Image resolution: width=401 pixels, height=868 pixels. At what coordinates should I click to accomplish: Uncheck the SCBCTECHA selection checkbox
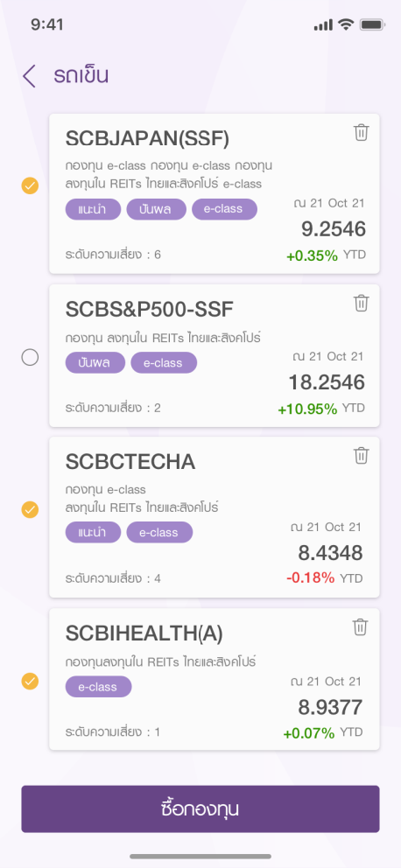pyautogui.click(x=30, y=509)
